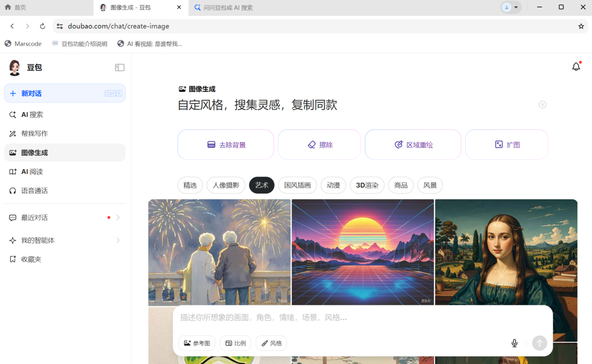
Task: Select the 国风插画 category tab
Action: click(x=297, y=185)
